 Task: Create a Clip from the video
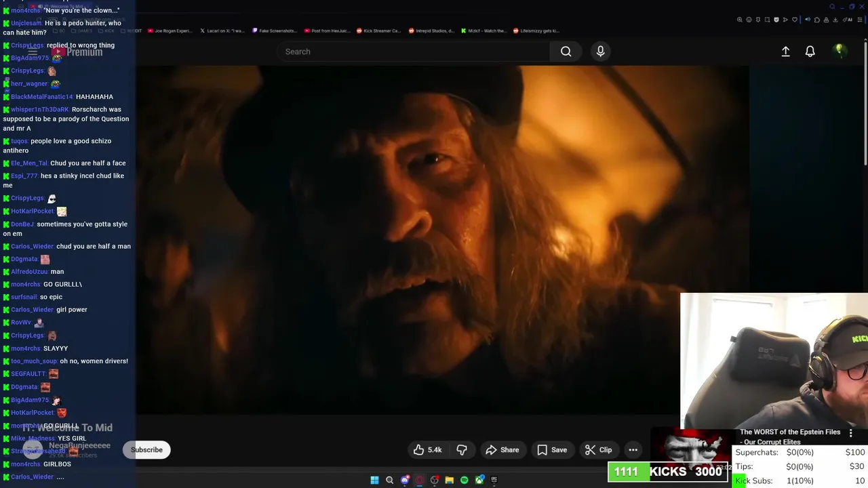point(599,450)
